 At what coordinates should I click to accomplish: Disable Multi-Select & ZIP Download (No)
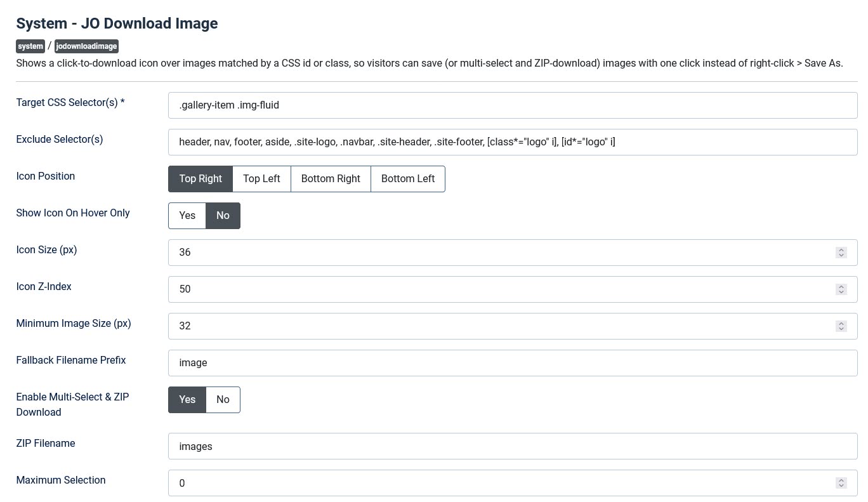(x=223, y=400)
